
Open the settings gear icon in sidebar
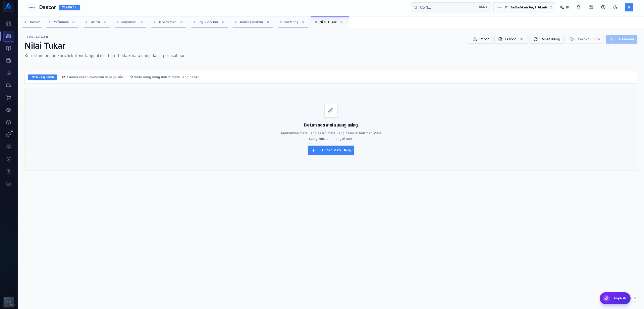coord(9,147)
